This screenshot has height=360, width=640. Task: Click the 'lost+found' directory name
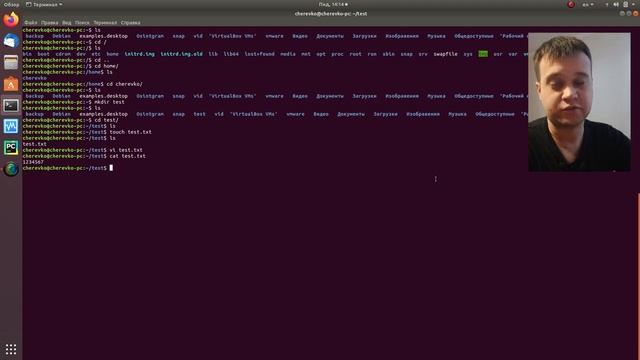(x=259, y=54)
